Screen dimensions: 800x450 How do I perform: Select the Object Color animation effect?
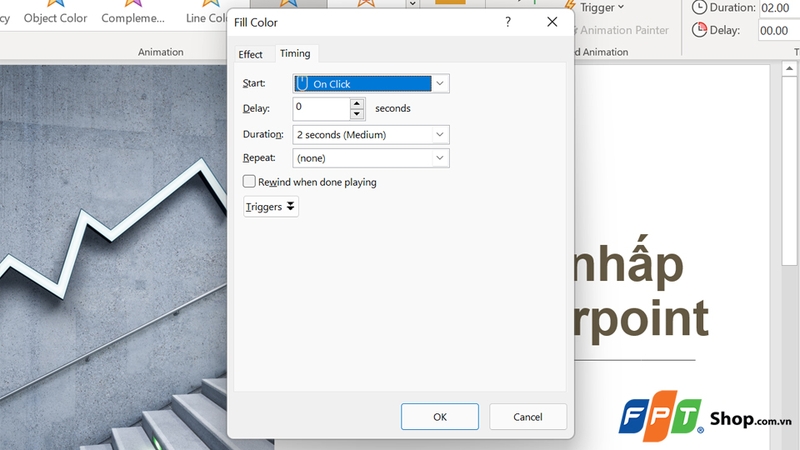pos(55,14)
